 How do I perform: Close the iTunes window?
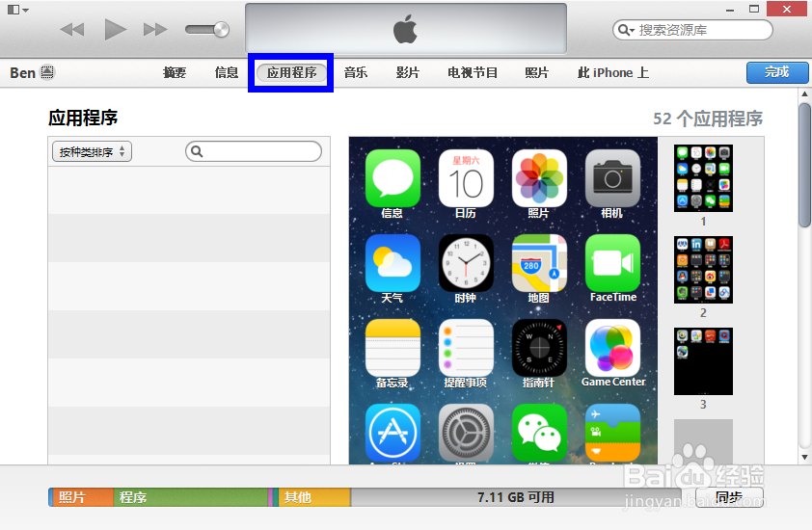point(787,9)
